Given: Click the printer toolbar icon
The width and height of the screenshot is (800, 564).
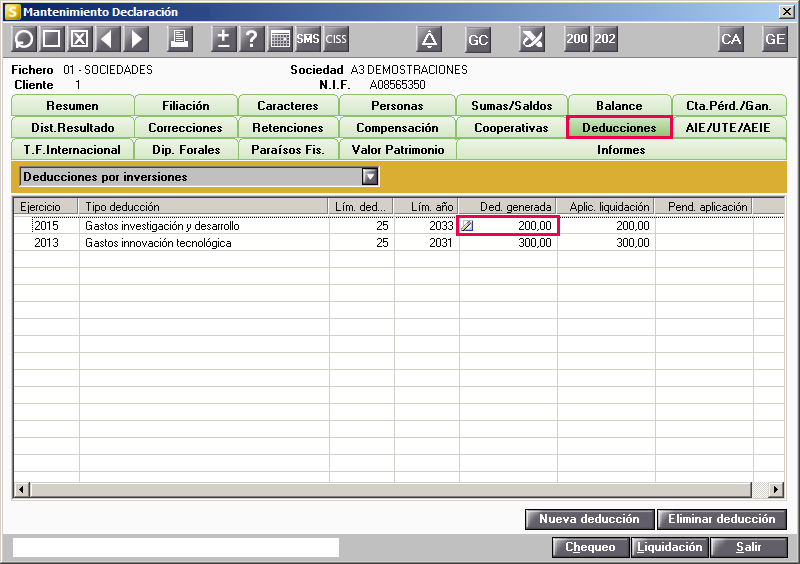Looking at the screenshot, I should 180,39.
